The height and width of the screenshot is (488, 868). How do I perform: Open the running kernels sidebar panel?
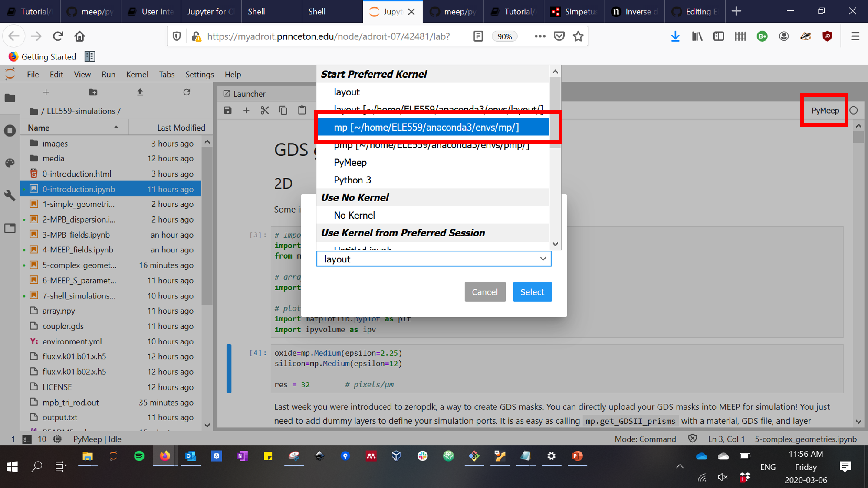[10, 131]
